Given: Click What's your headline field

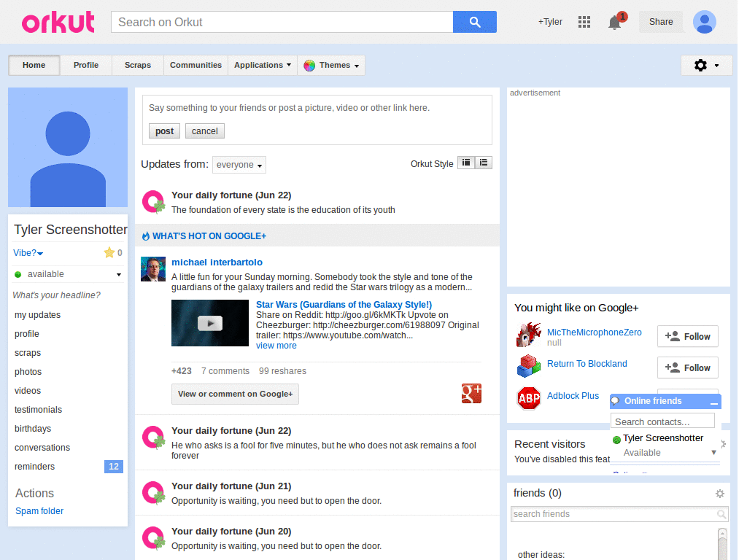Looking at the screenshot, I should (57, 295).
